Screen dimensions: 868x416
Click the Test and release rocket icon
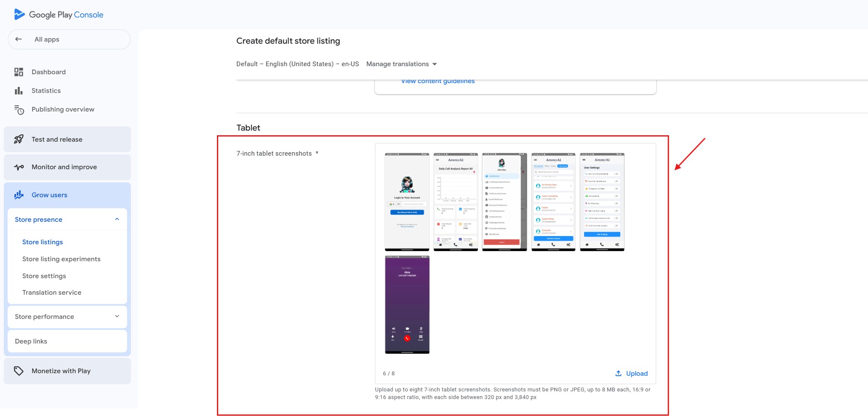coord(19,140)
